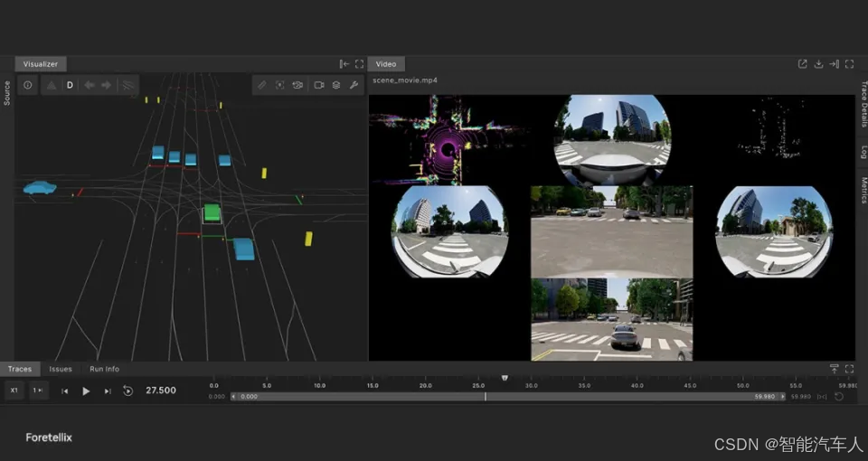
Task: Open the Source side panel
Action: click(x=6, y=93)
